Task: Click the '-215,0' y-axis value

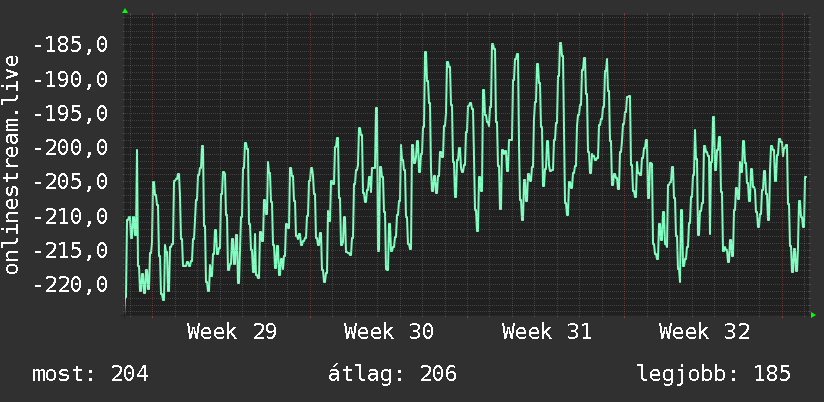Action: click(70, 251)
